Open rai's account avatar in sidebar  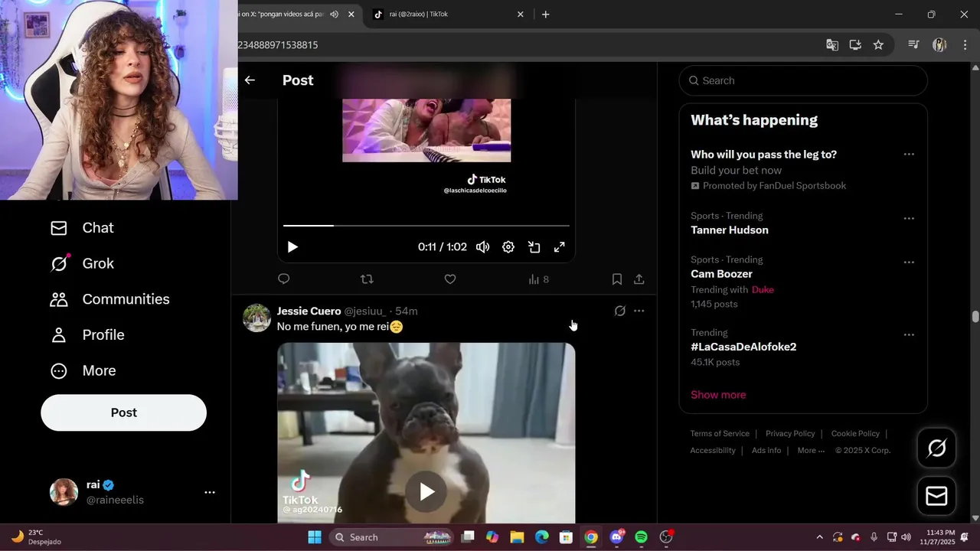pyautogui.click(x=64, y=492)
